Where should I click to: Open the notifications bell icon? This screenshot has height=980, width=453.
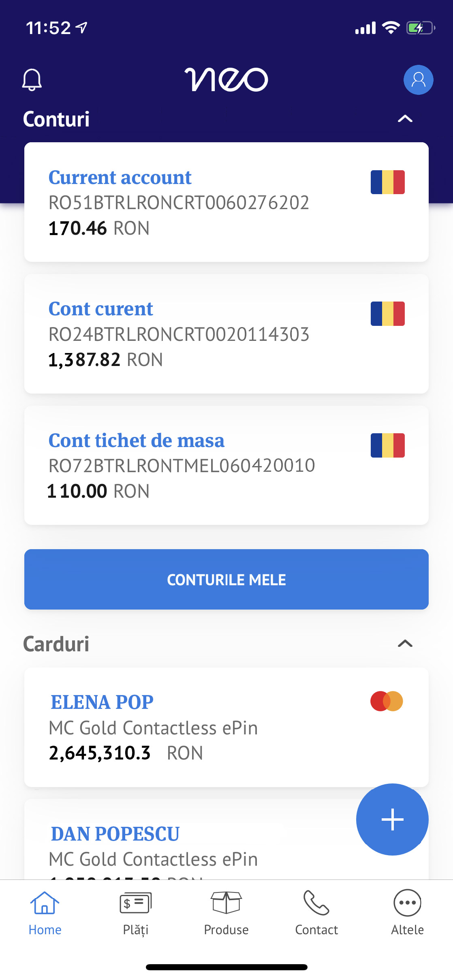pyautogui.click(x=32, y=80)
